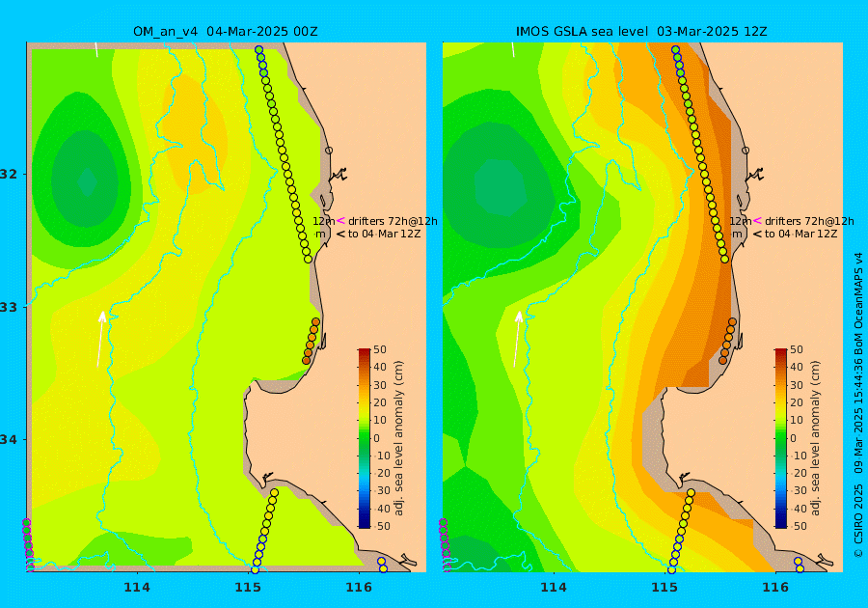Select the 114 longitude label under left map
Viewport: 868px width, 608px height.
(x=137, y=587)
